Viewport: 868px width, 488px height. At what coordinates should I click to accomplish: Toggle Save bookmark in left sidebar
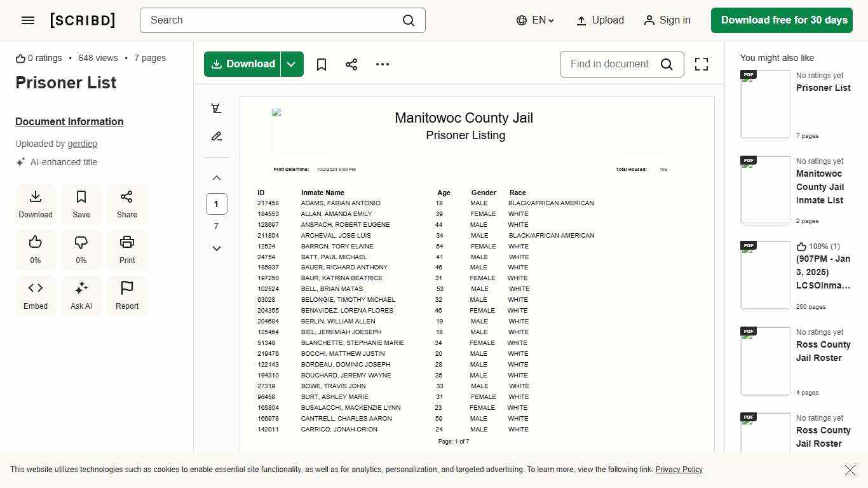81,204
